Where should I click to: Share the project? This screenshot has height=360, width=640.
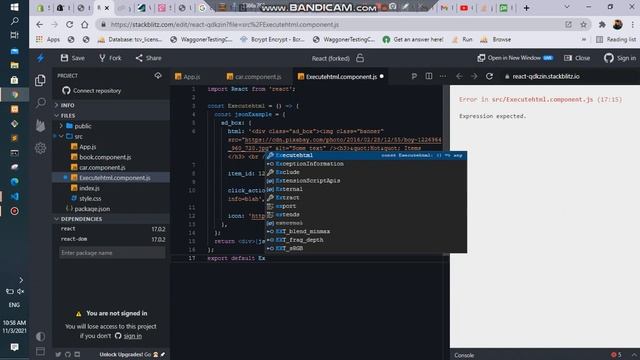(x=149, y=58)
